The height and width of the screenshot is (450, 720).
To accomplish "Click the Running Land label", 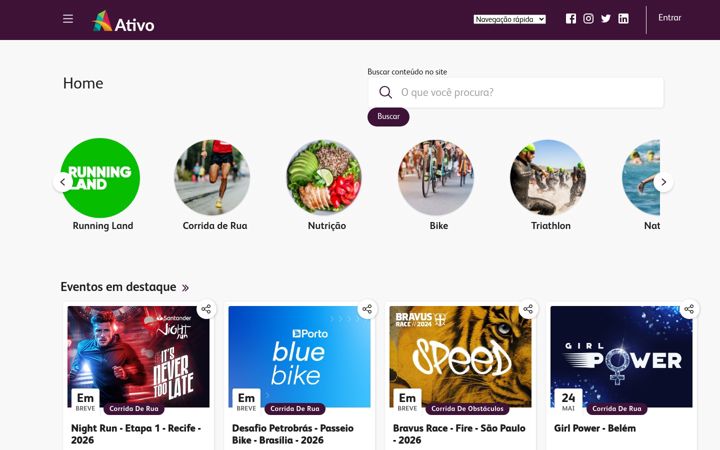I will 103,226.
